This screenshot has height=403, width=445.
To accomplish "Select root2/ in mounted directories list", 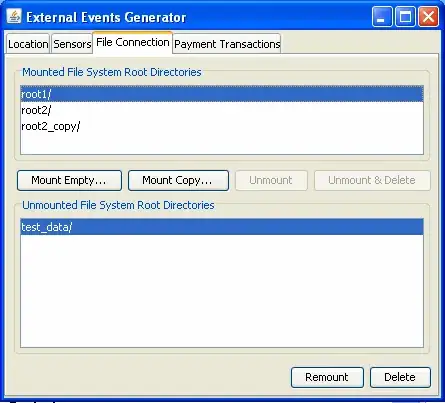I will pos(222,110).
